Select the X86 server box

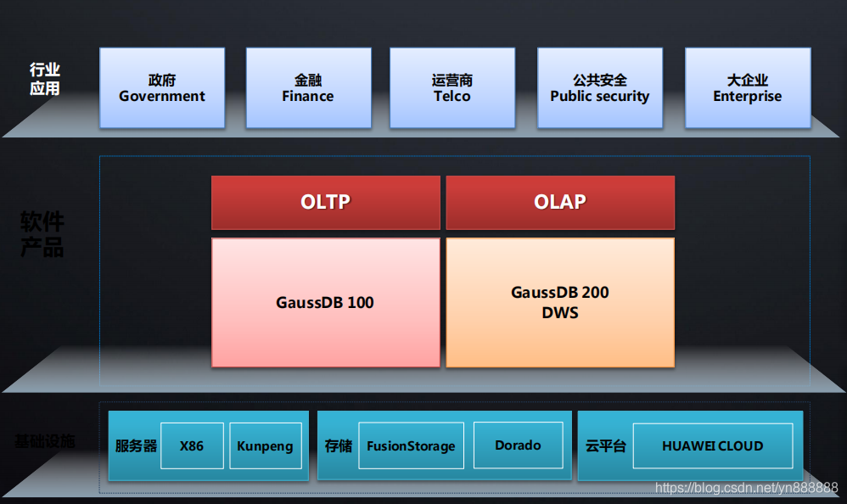(193, 445)
